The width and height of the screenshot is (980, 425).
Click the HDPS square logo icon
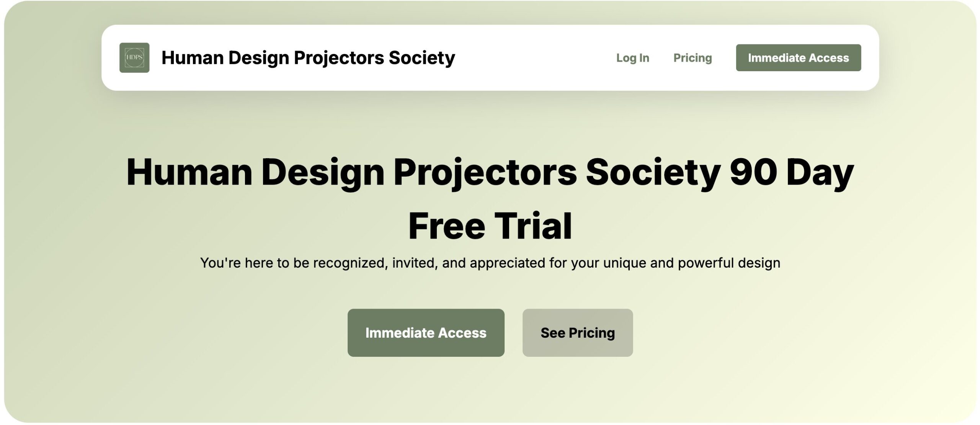point(134,58)
